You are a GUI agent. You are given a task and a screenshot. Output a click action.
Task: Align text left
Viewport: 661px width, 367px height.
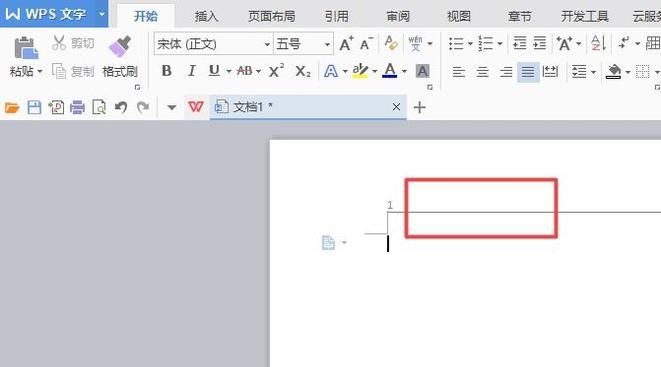459,72
